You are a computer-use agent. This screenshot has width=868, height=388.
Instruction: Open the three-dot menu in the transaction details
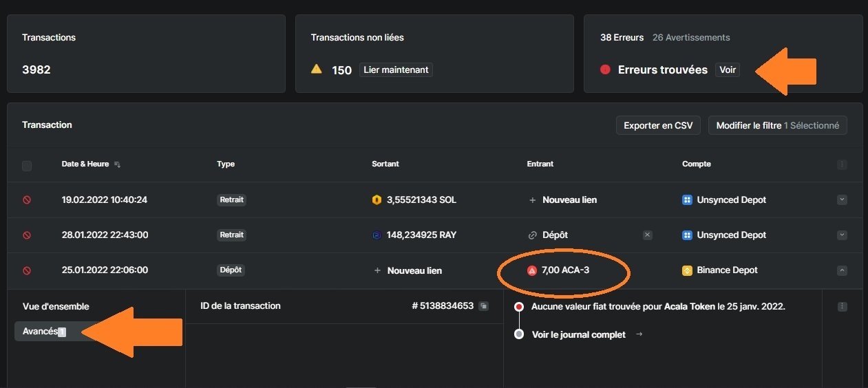pos(842,307)
